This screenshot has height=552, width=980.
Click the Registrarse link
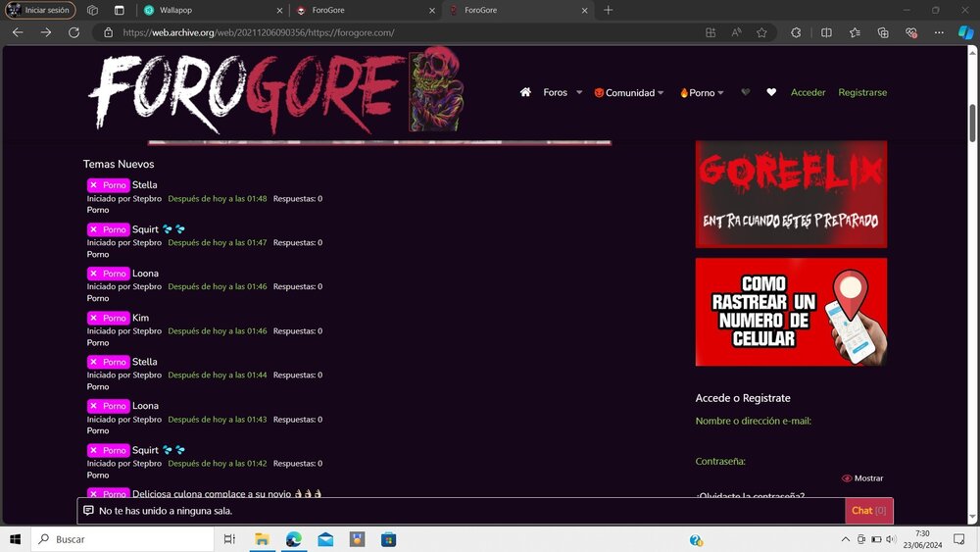tap(862, 92)
